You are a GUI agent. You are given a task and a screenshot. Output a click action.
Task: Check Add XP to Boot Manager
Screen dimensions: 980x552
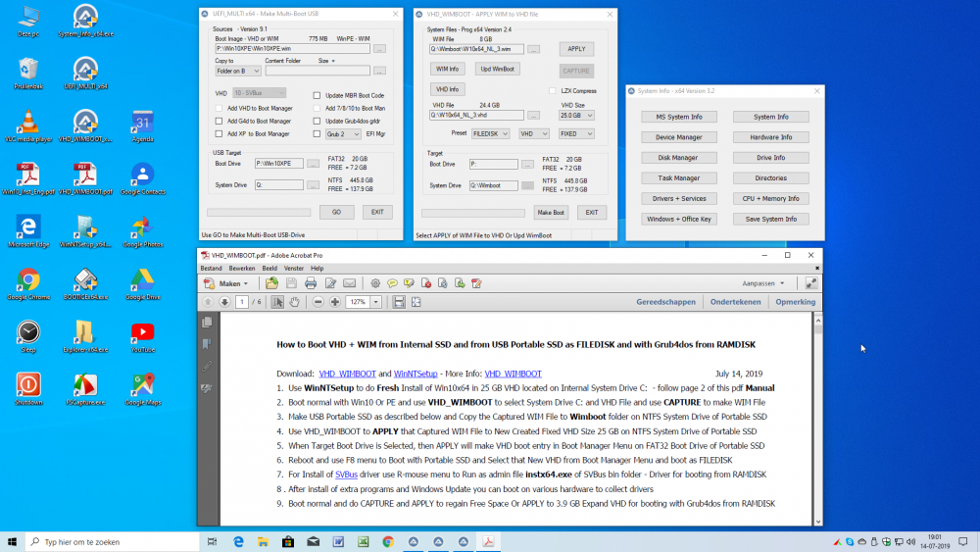pos(219,133)
